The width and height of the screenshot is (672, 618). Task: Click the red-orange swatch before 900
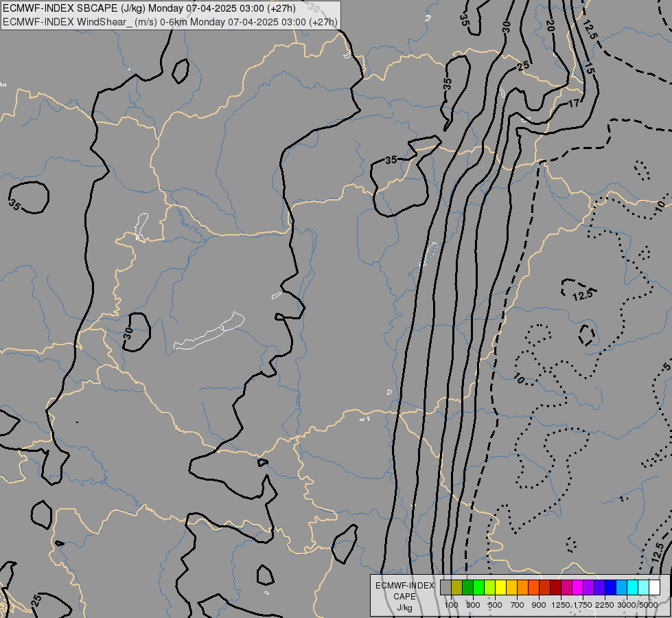pyautogui.click(x=533, y=588)
